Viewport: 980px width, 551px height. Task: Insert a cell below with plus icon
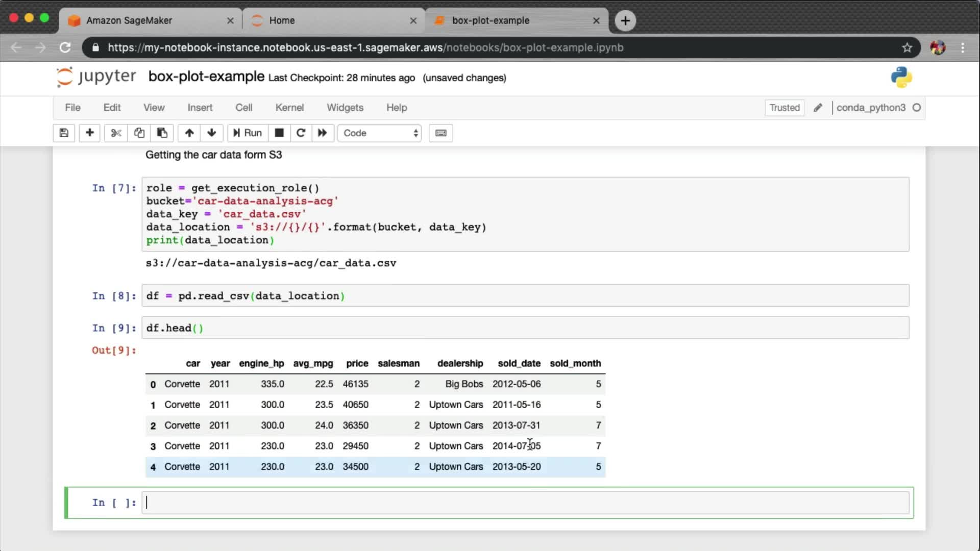[89, 133]
